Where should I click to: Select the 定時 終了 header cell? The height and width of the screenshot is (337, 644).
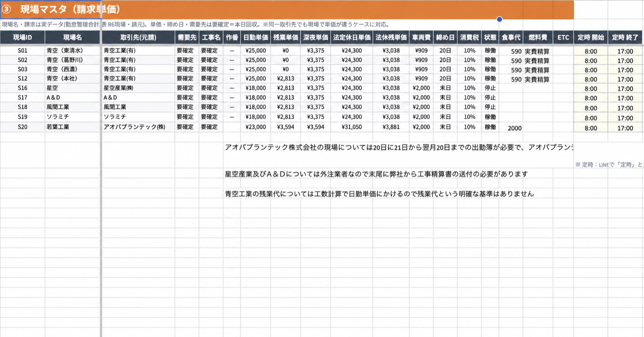625,37
